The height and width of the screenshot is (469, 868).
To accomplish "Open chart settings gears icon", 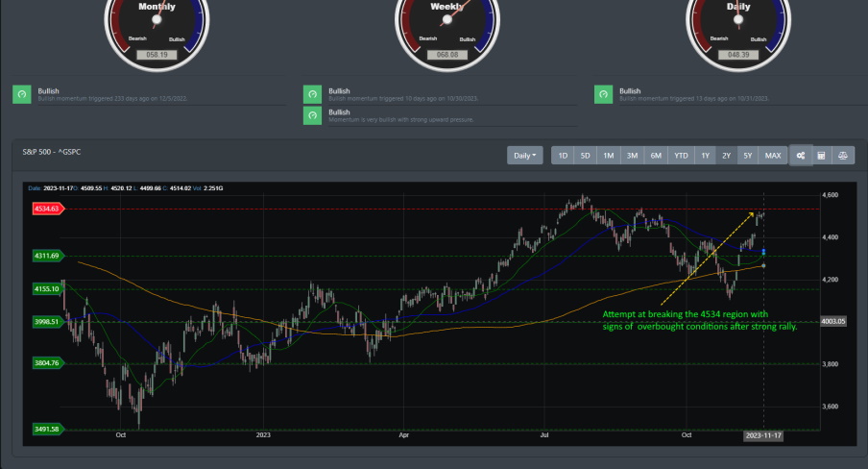I will tap(801, 155).
